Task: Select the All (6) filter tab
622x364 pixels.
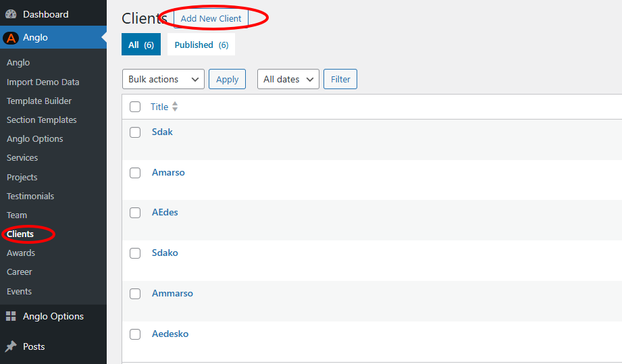Action: point(141,45)
